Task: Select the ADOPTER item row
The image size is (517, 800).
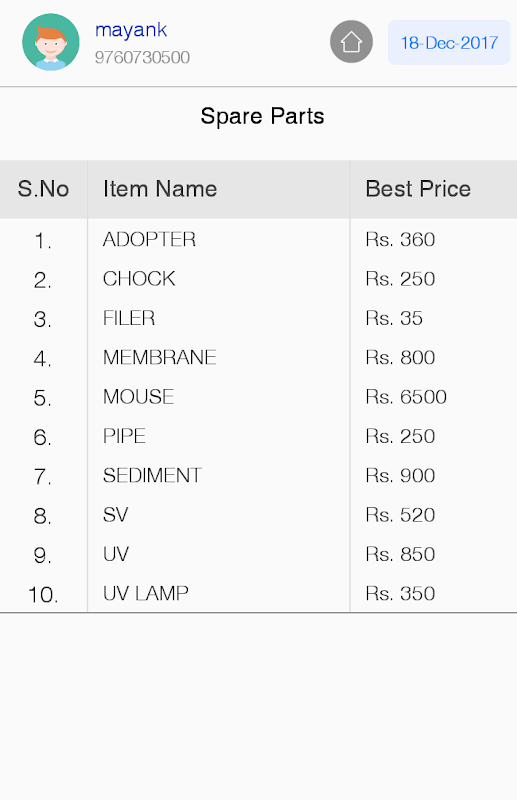Action: click(x=258, y=239)
